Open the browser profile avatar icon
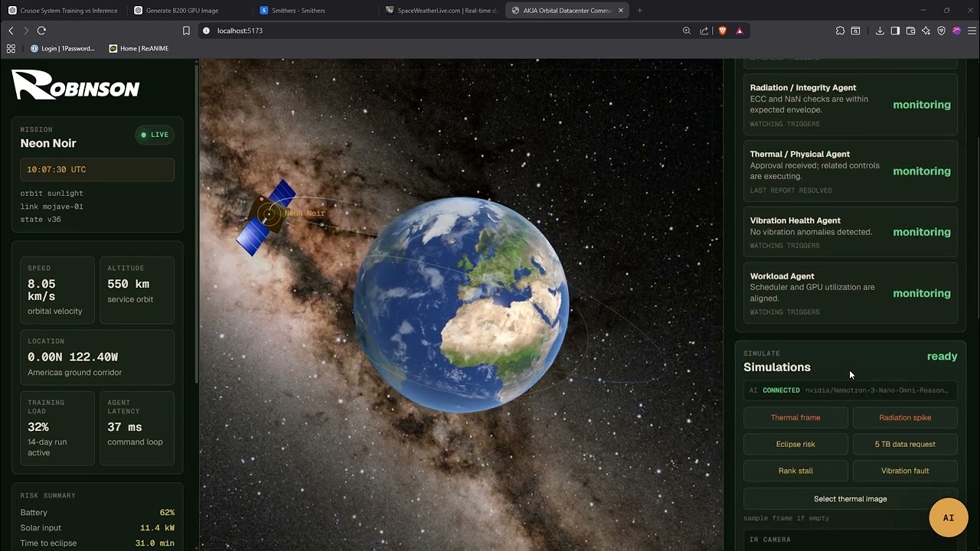 [x=956, y=31]
